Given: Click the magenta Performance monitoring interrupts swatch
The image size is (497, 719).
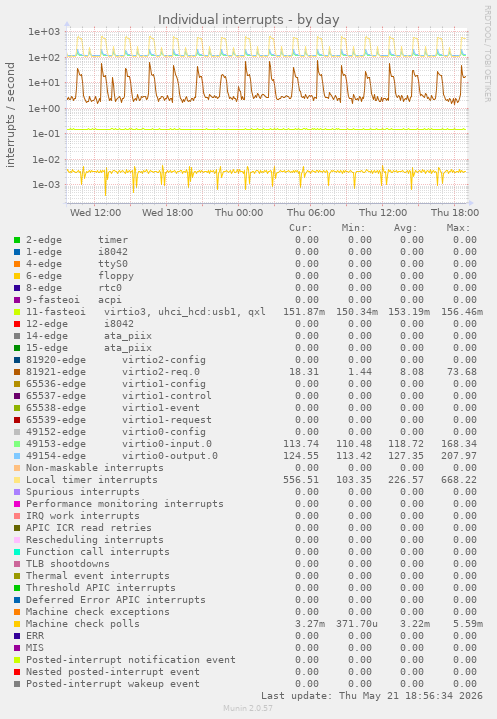Looking at the screenshot, I should click(x=17, y=504).
